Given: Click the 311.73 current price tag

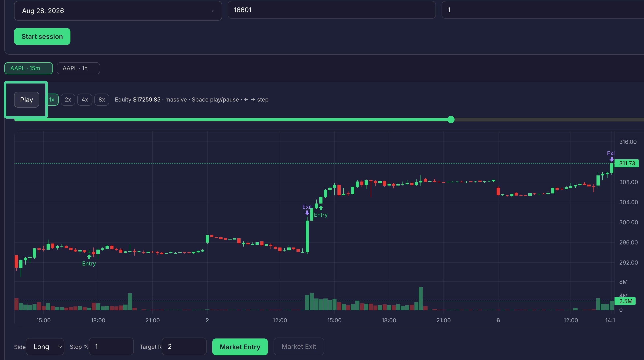Looking at the screenshot, I should point(627,163).
